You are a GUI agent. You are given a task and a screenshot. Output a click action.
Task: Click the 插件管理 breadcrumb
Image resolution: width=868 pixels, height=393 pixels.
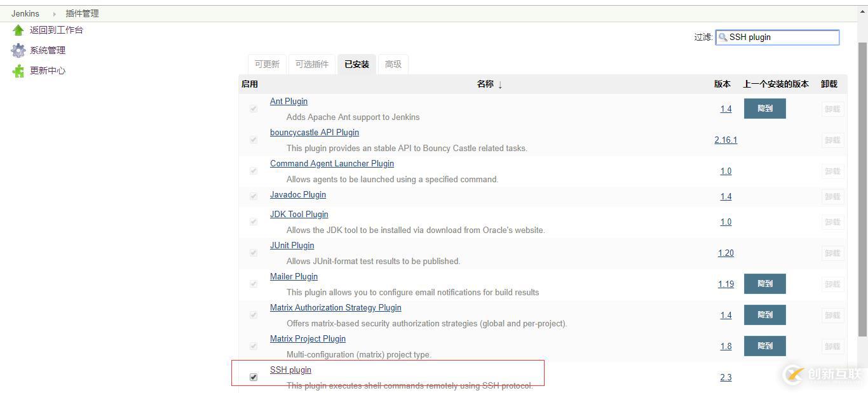point(82,13)
